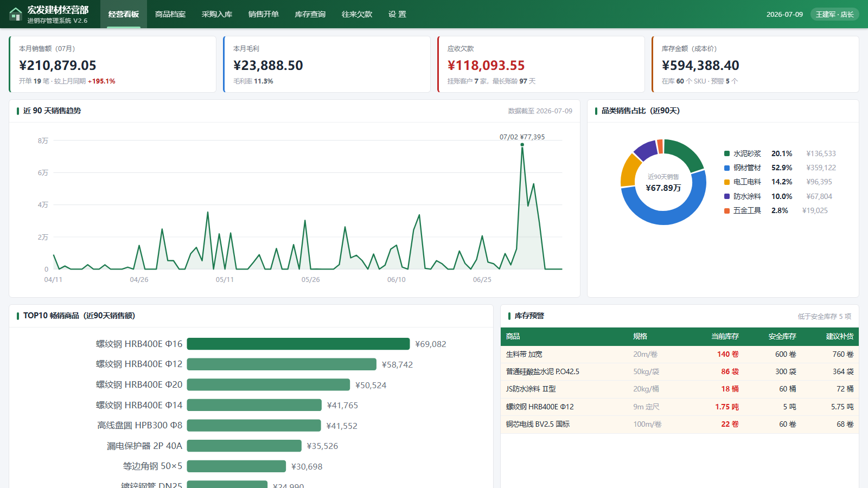
Task: Go to 销售开单 page
Action: pyautogui.click(x=264, y=14)
